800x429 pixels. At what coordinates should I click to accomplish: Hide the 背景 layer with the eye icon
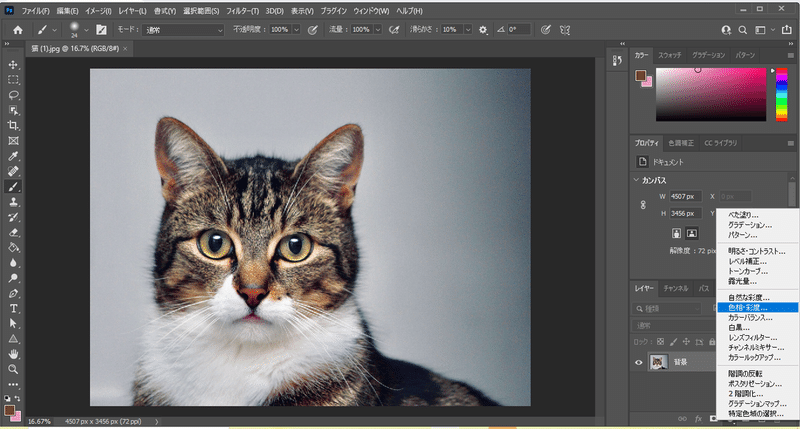point(640,363)
